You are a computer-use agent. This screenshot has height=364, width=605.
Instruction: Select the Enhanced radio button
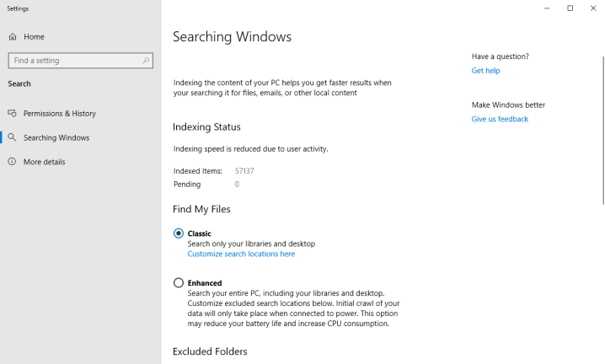[179, 282]
